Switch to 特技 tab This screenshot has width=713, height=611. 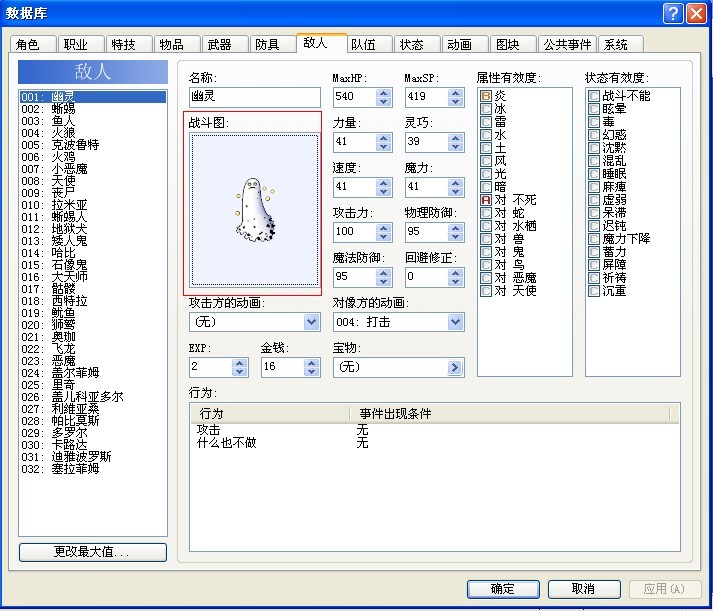(x=129, y=45)
